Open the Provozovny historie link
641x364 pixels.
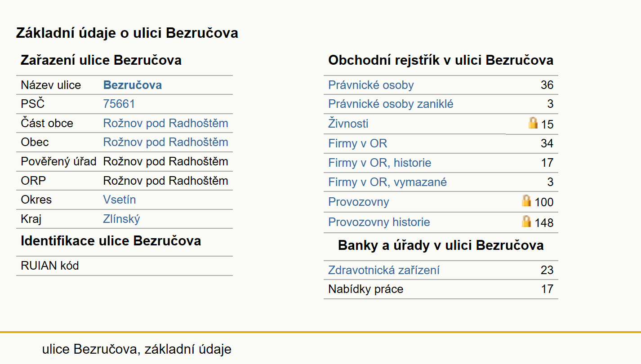click(x=379, y=222)
